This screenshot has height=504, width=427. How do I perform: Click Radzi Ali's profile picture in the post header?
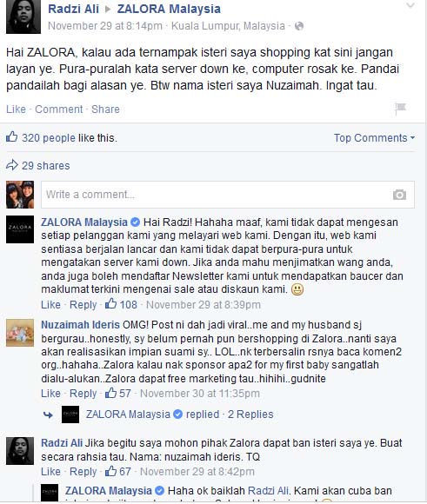(23, 17)
